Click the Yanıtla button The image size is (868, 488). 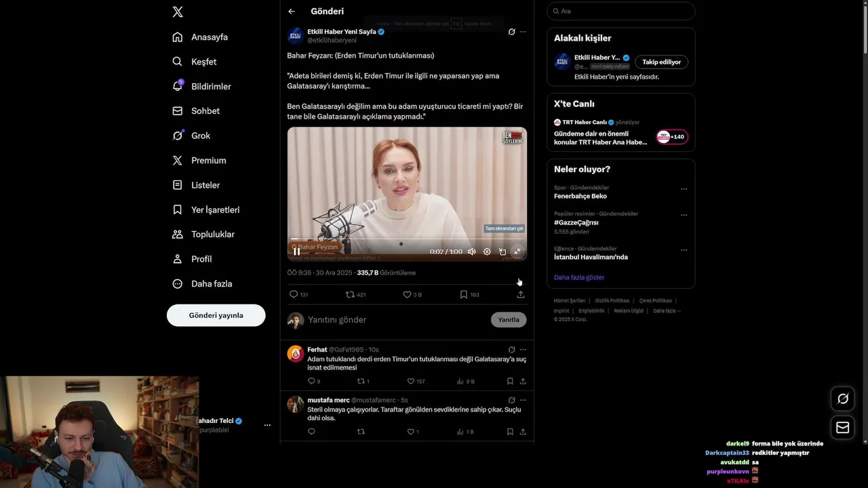point(509,320)
